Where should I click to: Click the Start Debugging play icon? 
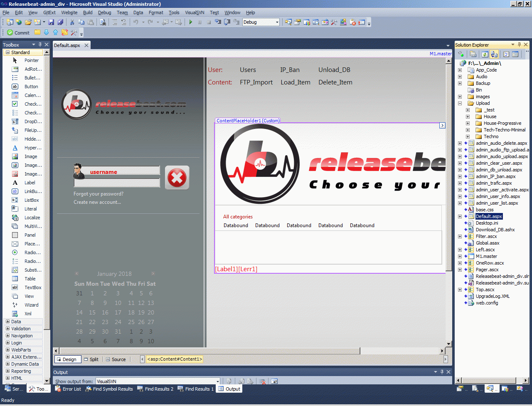point(191,22)
